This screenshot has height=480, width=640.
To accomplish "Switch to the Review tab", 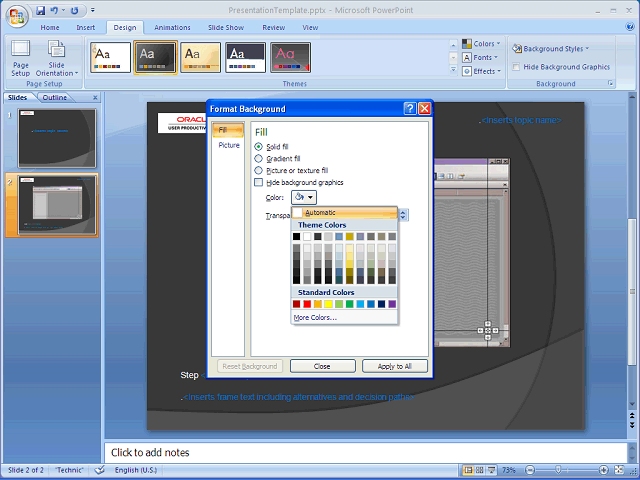I will coord(273,27).
